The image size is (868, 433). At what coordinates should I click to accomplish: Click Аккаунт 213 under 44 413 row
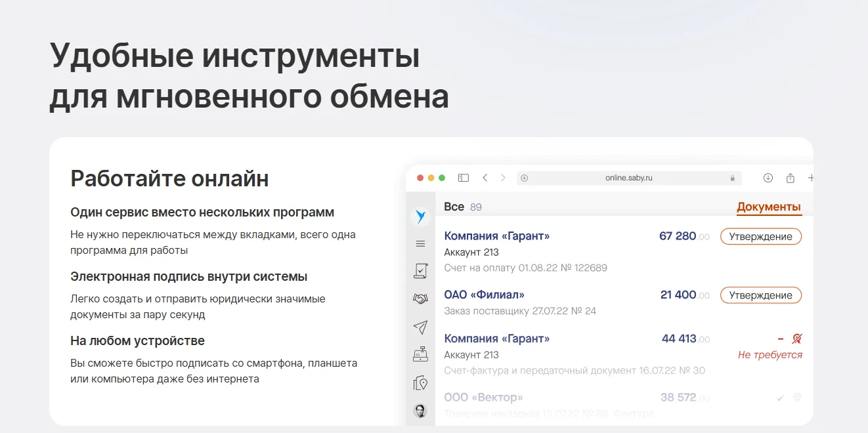click(471, 355)
